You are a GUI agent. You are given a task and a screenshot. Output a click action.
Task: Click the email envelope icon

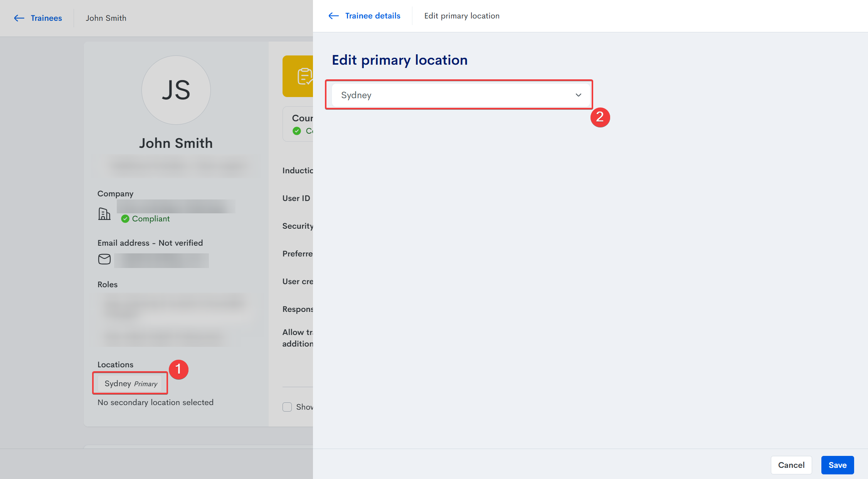click(x=104, y=259)
